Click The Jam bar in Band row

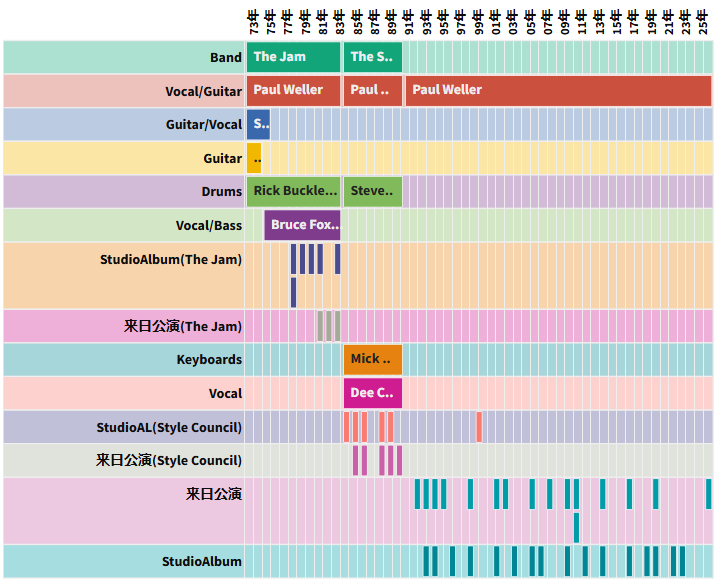click(293, 57)
